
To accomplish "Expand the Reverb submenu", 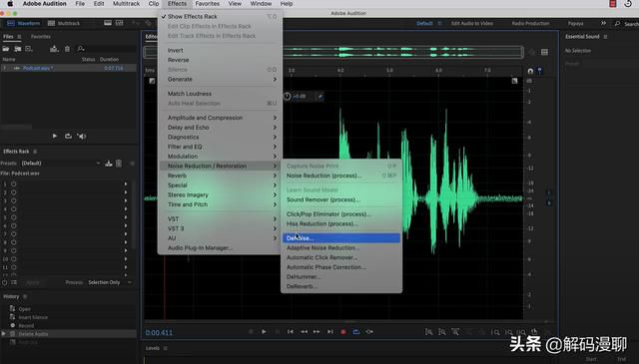I will pos(220,176).
